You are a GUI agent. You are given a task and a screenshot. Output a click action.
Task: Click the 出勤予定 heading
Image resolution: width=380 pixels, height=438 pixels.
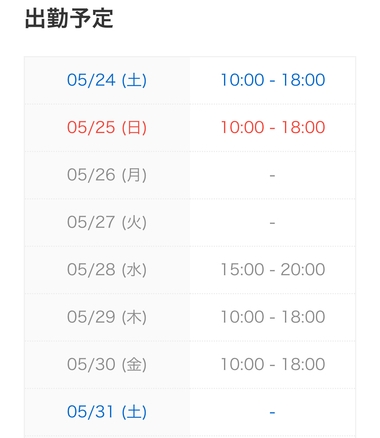[x=69, y=18]
